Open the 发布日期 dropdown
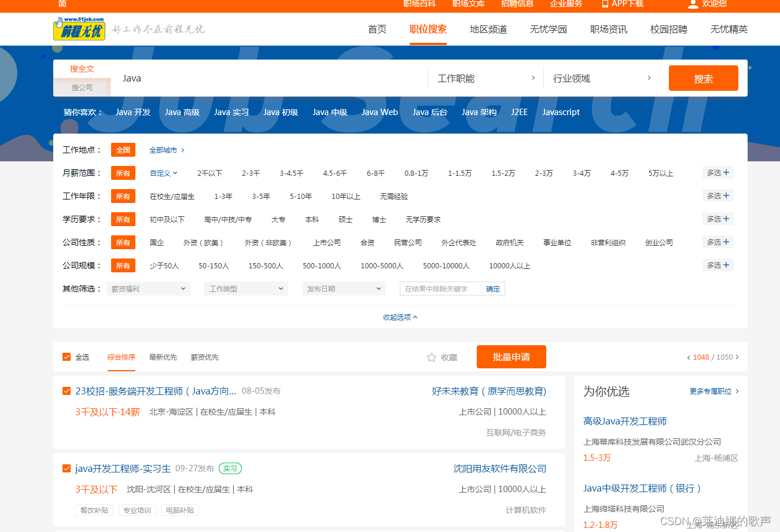The height and width of the screenshot is (532, 780). point(344,289)
